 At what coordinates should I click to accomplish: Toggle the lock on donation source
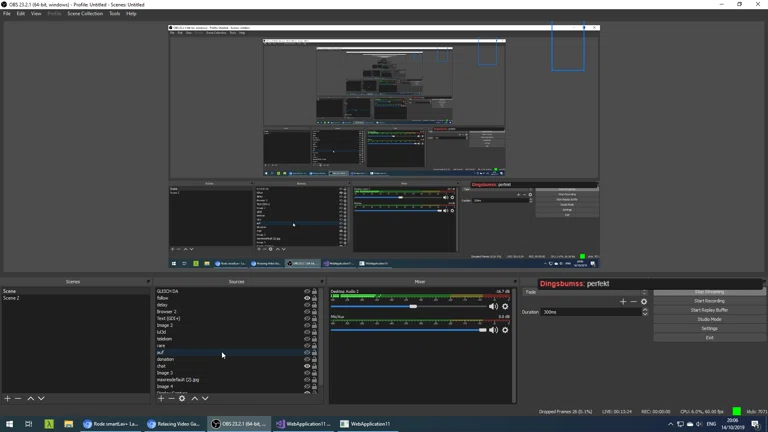(x=315, y=359)
